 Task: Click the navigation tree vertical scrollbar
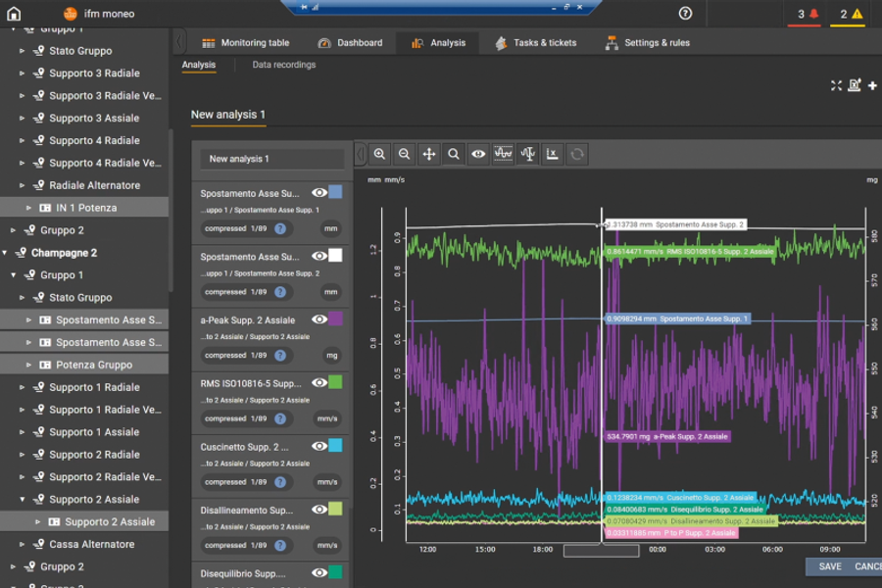[x=171, y=211]
